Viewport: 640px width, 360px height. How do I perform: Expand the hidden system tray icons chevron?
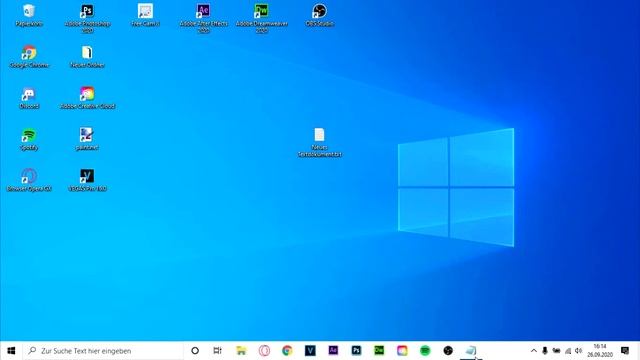533,351
